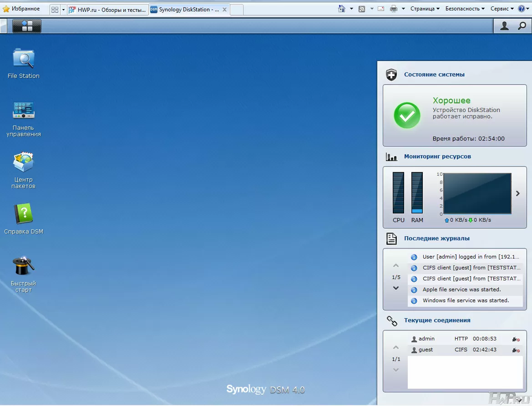Viewport: 532px width, 406px height.
Task: Click info icon beside Apple file service log
Action: pyautogui.click(x=414, y=290)
